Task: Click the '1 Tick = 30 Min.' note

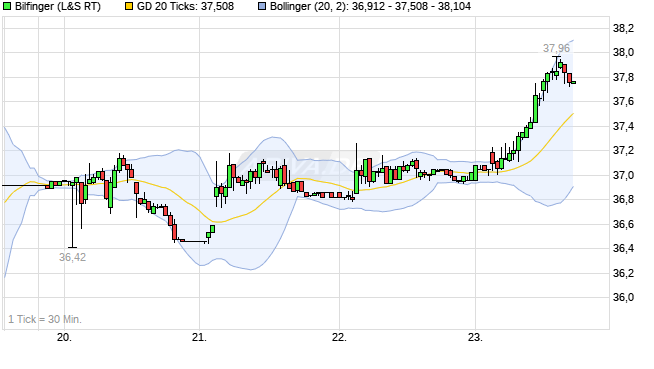Action: (45, 319)
